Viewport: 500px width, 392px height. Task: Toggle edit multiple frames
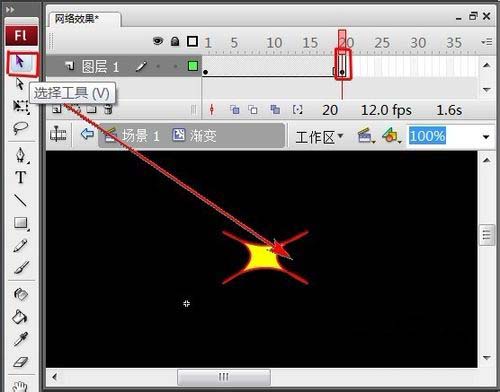click(x=275, y=109)
